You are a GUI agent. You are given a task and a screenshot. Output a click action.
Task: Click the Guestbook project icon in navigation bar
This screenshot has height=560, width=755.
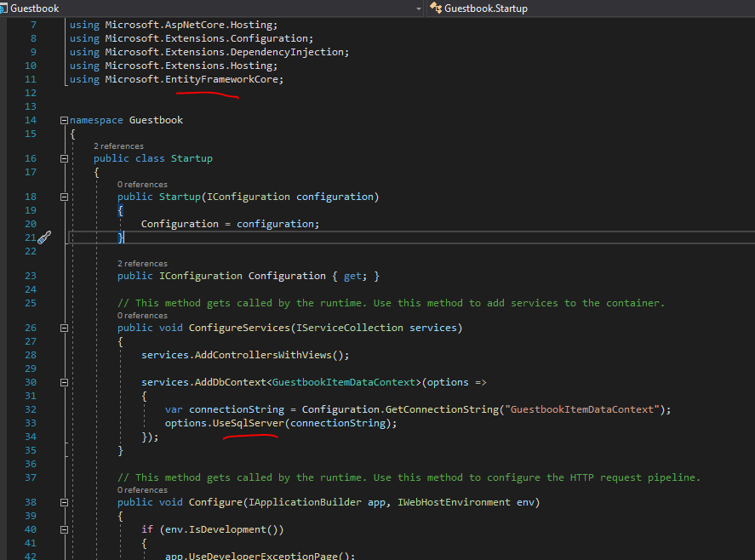pos(5,8)
